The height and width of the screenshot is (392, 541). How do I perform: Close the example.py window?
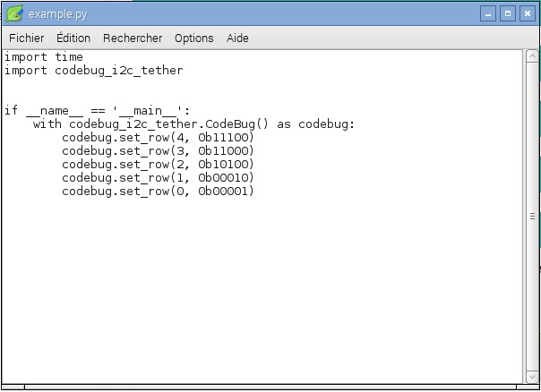pos(528,13)
